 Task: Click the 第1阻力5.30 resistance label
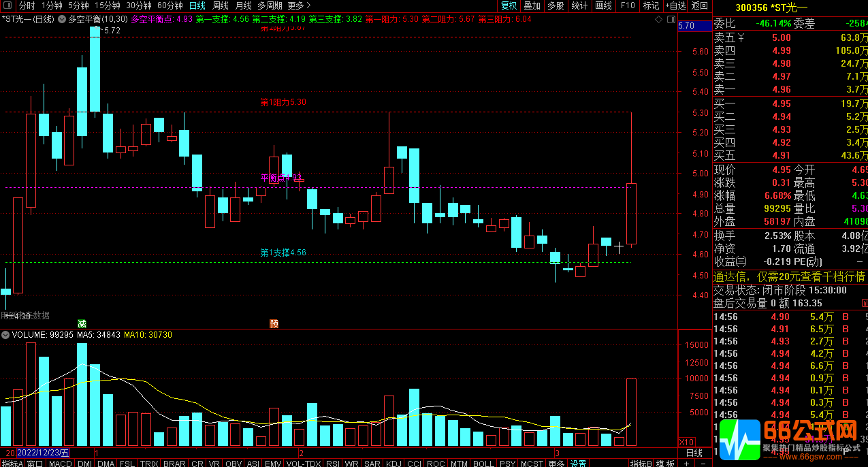(283, 102)
